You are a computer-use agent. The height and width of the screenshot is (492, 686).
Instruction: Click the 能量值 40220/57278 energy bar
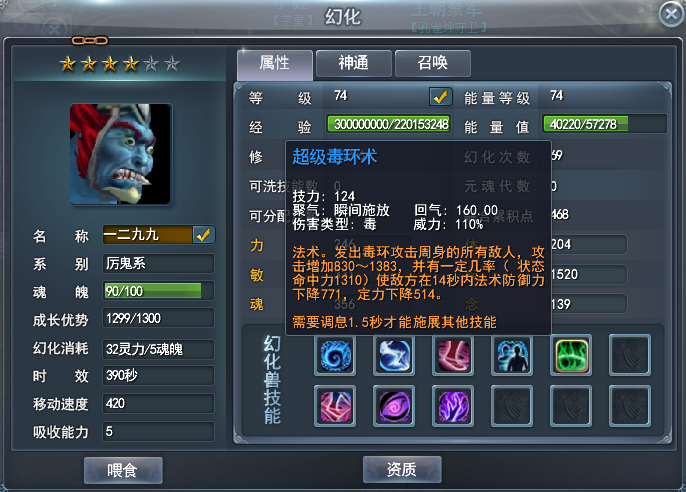[604, 124]
